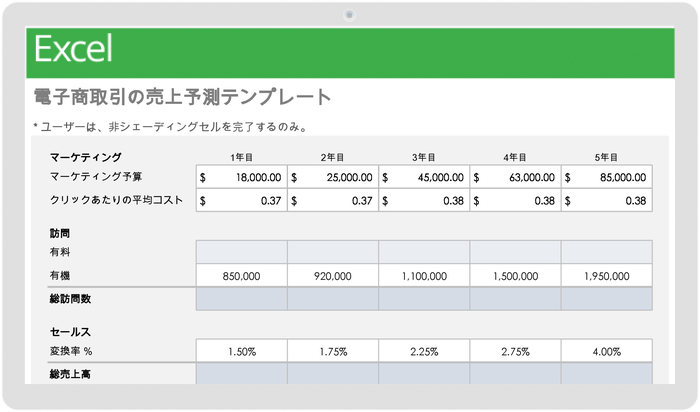The width and height of the screenshot is (700, 412).
Task: Click the 有機 row label
Action: pos(60,275)
